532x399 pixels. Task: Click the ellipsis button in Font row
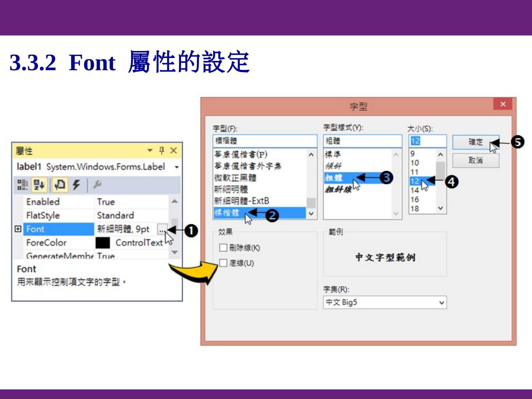(162, 229)
